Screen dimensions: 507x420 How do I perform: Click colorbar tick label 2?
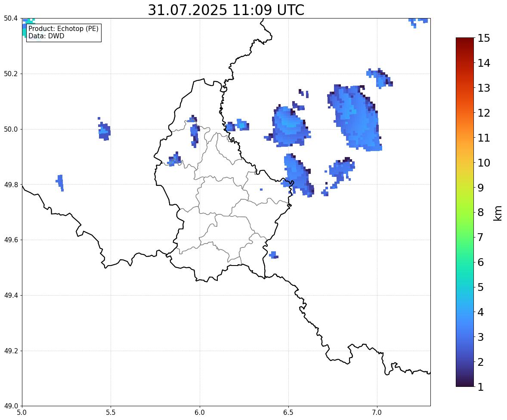coord(480,362)
